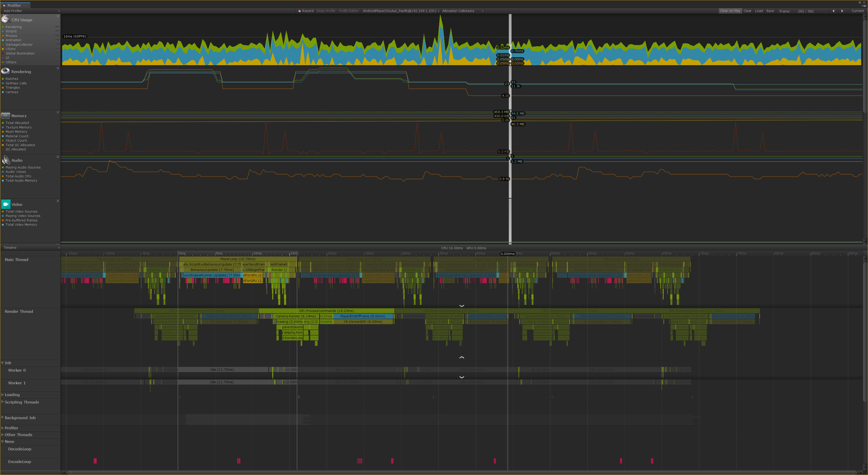Close the Memory profiler module
Screen dimensions: 868x475
[x=58, y=112]
